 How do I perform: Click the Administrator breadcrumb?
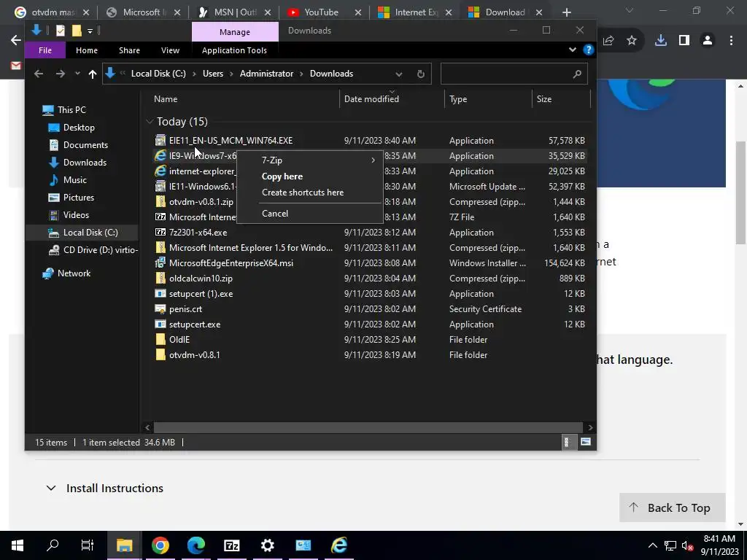point(266,74)
